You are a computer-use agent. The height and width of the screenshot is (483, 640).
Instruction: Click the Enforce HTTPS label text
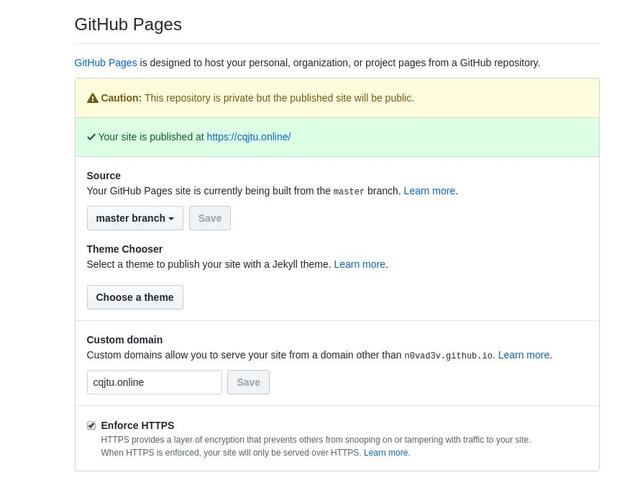[137, 425]
